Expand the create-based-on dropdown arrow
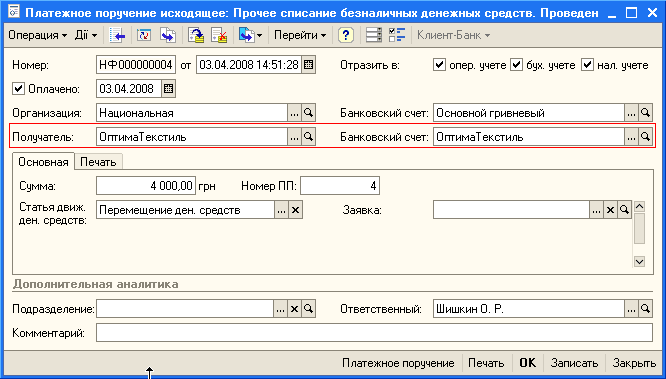666x379 pixels. point(260,35)
